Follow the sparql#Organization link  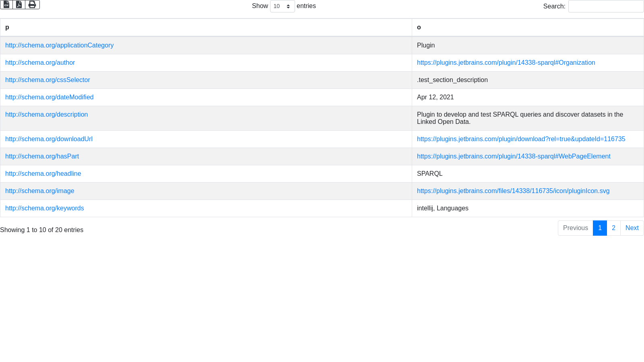point(506,63)
